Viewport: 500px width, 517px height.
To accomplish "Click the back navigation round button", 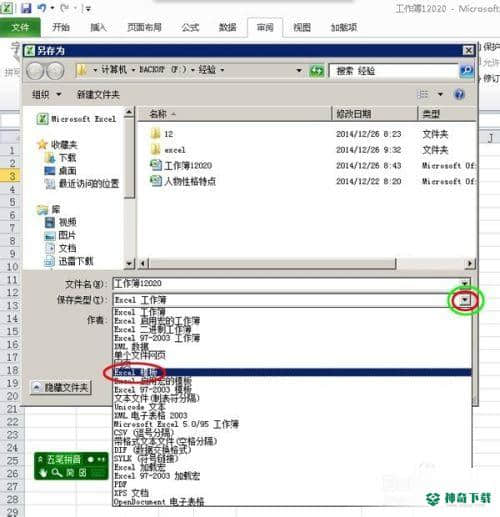I will [x=35, y=71].
